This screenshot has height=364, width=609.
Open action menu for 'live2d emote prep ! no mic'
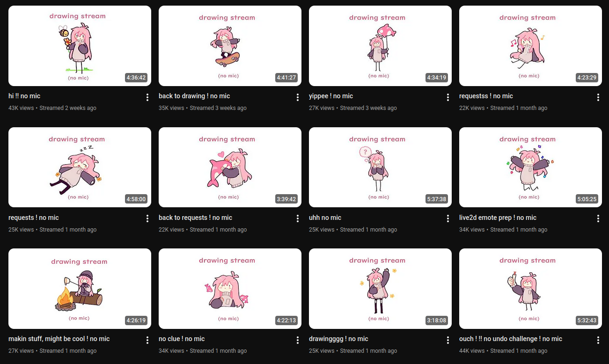(x=598, y=218)
